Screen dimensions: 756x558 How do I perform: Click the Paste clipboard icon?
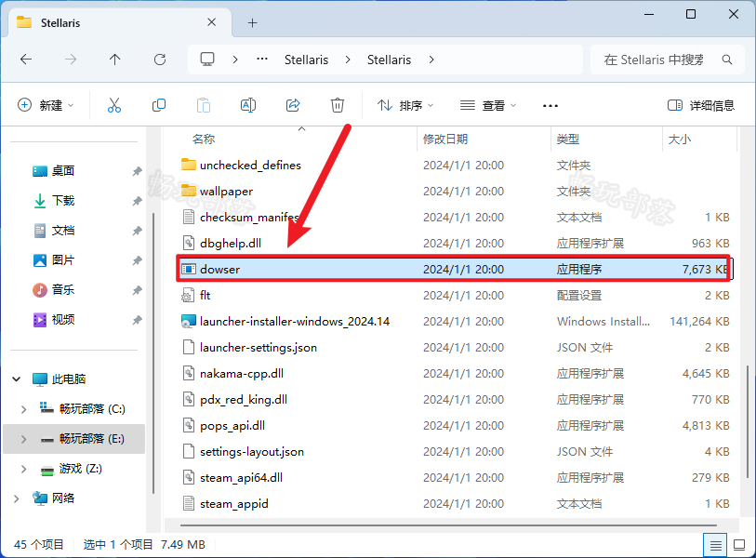tap(204, 105)
